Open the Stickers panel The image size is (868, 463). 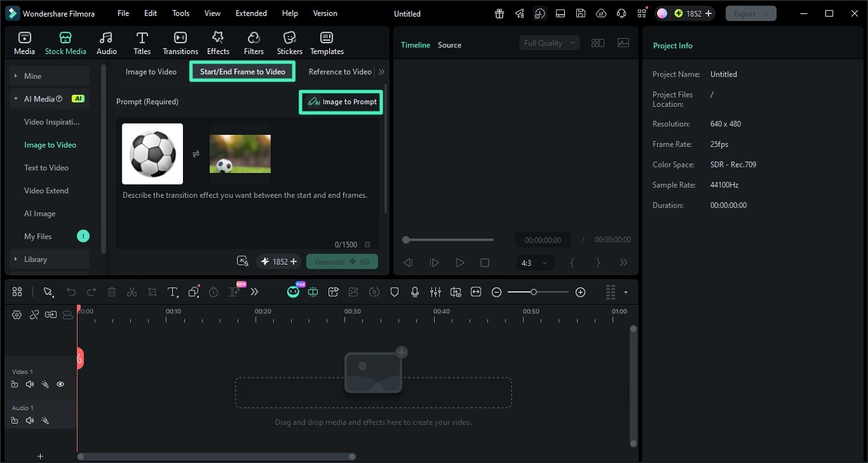(289, 42)
